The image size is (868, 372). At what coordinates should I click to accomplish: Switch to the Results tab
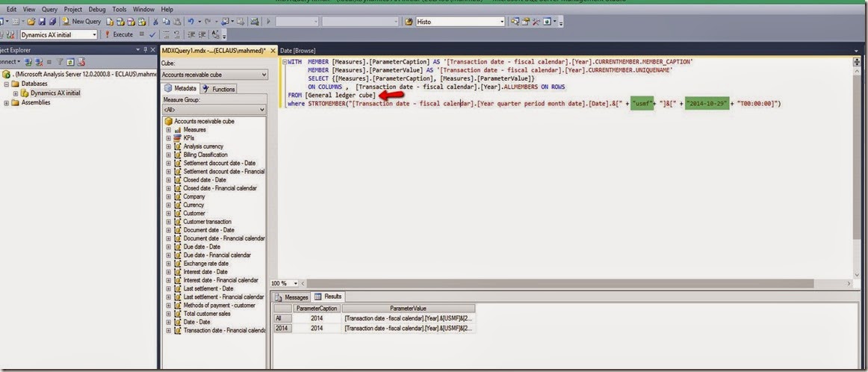pos(328,297)
